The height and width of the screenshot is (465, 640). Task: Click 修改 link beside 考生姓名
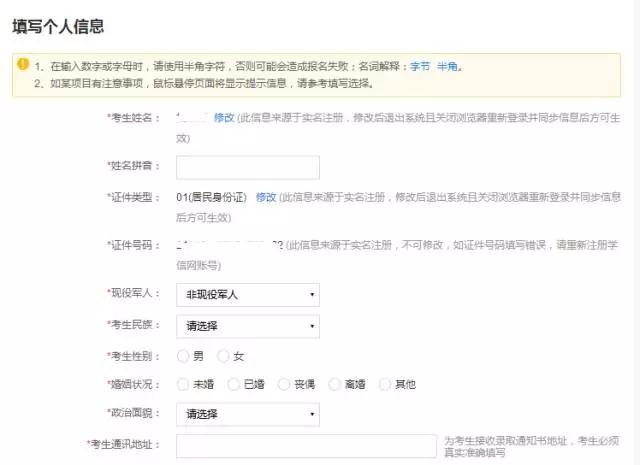click(x=224, y=118)
